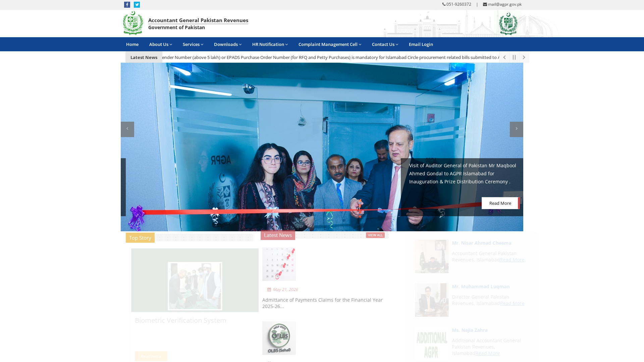Open Read More for Ms. Najia Zahra
The image size is (644, 362).
[x=487, y=353]
